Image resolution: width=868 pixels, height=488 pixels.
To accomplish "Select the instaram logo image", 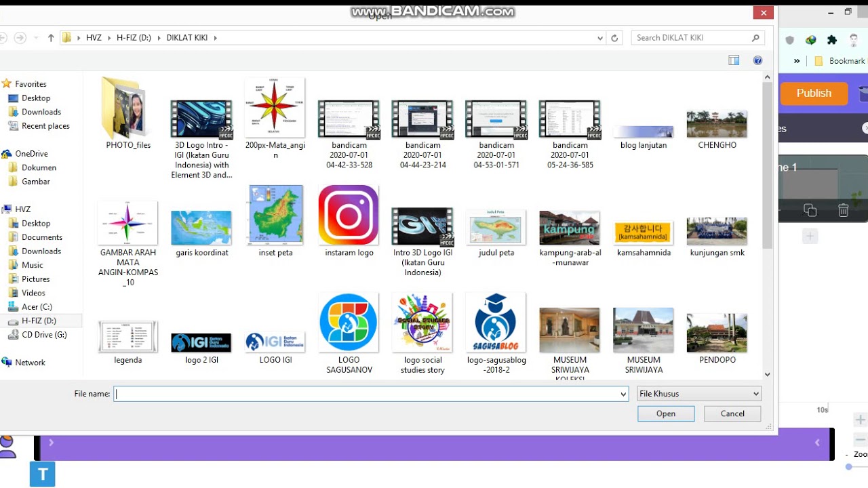I will pos(349,216).
